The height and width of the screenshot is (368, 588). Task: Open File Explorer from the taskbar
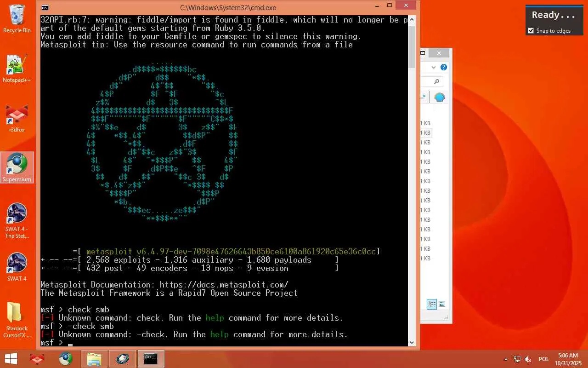94,359
